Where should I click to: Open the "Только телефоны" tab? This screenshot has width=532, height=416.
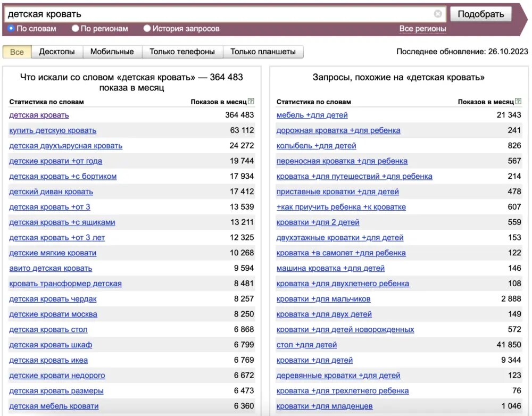click(x=182, y=52)
